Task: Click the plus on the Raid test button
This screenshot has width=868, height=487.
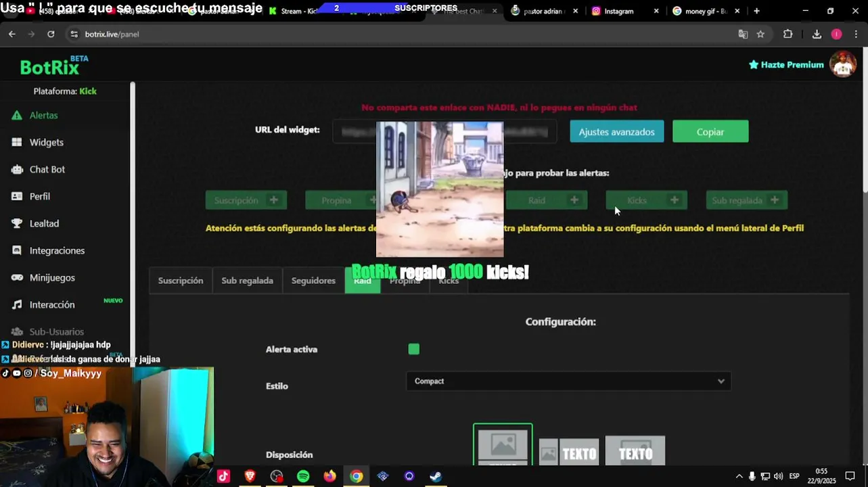Action: pyautogui.click(x=574, y=200)
